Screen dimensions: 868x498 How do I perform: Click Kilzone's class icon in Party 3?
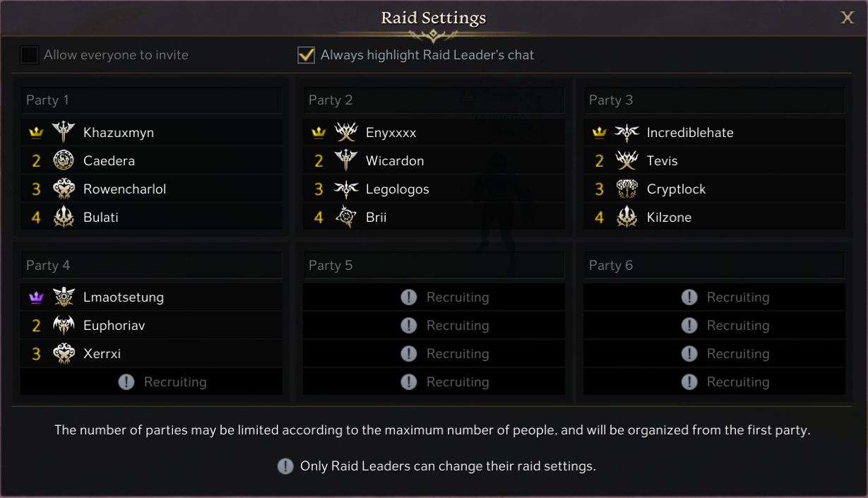[x=627, y=218]
